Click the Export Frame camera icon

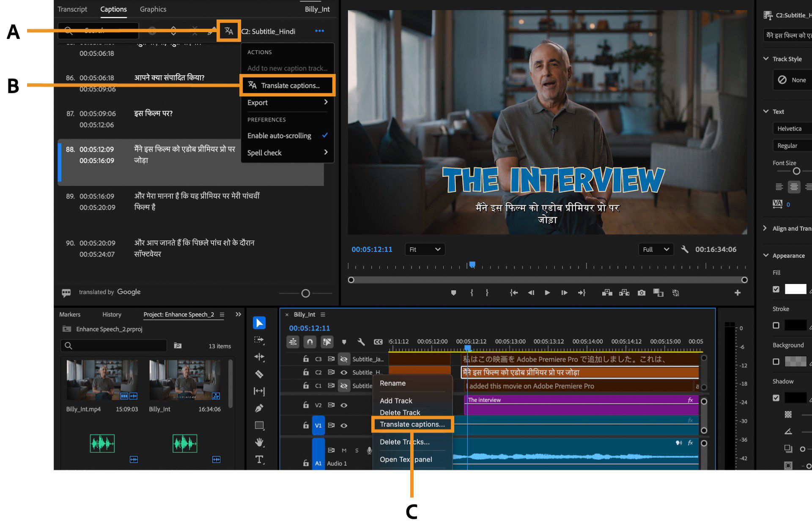(641, 292)
